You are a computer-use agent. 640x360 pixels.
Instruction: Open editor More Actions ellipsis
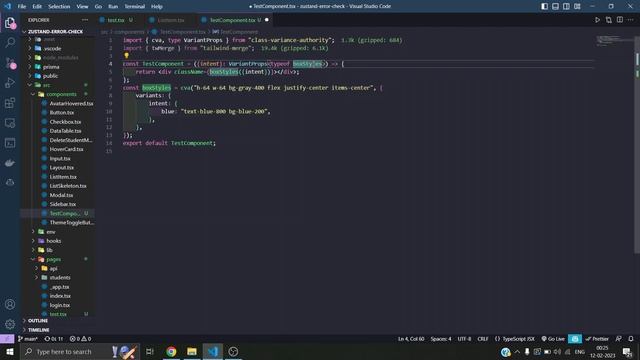631,20
